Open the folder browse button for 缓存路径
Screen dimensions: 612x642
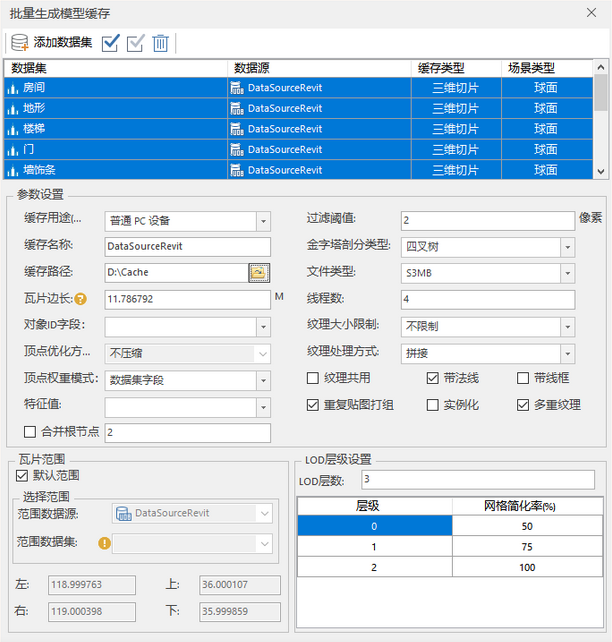[x=259, y=273]
